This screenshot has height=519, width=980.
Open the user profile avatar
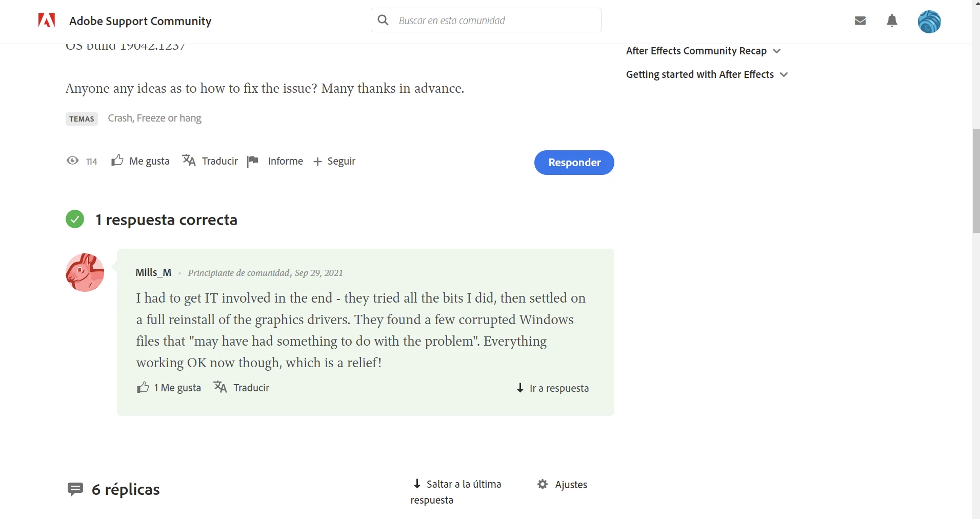[x=929, y=22]
